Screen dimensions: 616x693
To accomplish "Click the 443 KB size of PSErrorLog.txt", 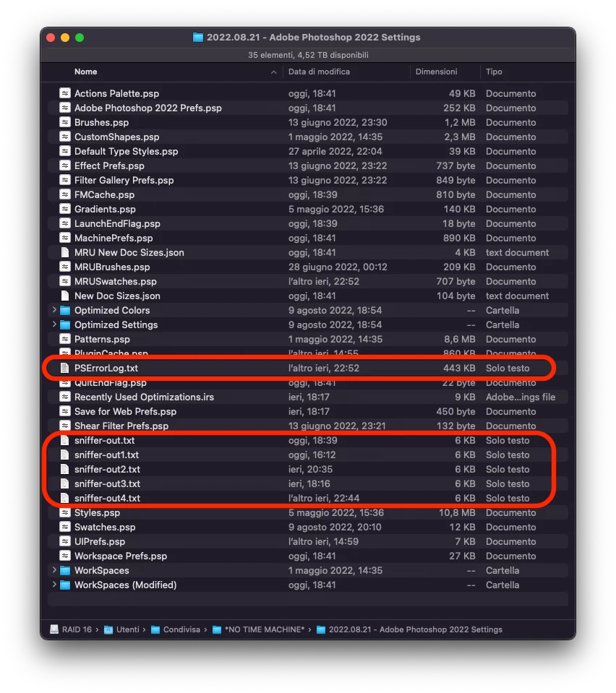I will pos(459,368).
